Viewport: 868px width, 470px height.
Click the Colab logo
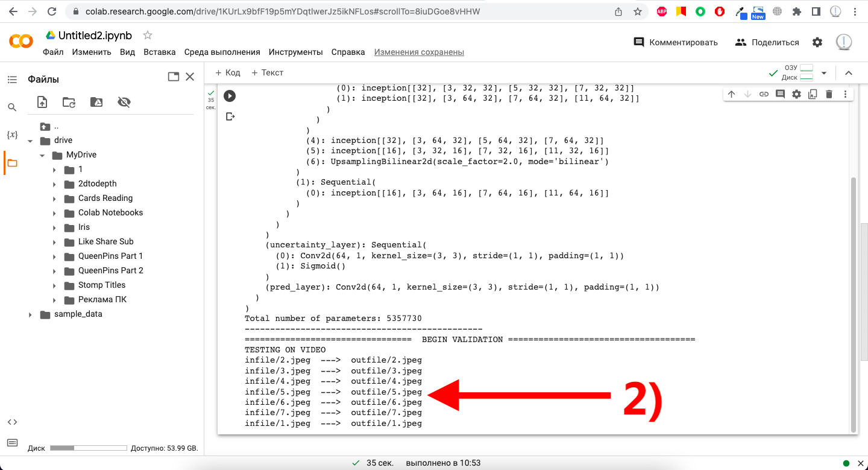21,41
